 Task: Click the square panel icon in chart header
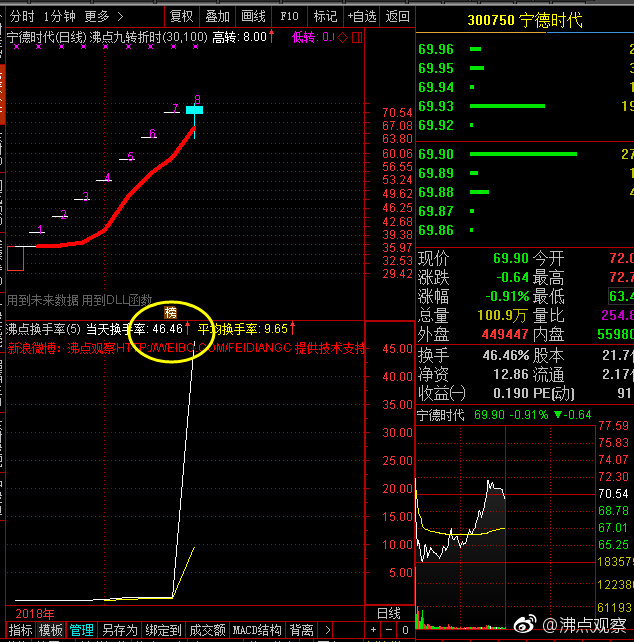[x=357, y=38]
